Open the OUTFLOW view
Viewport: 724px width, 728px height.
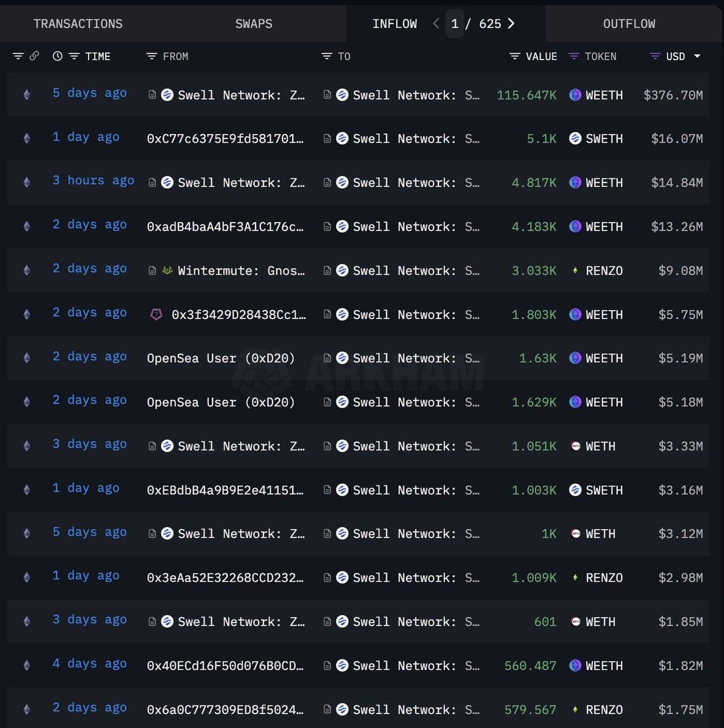[629, 24]
